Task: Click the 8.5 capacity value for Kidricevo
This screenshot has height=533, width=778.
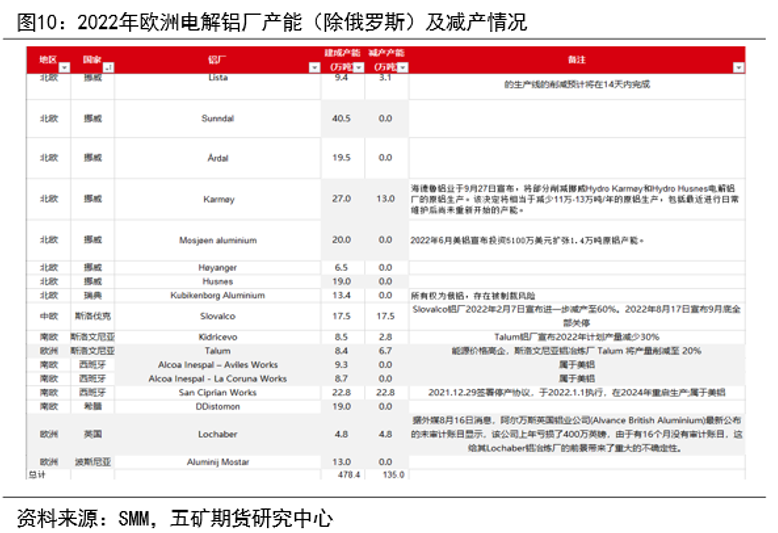Action: (341, 337)
